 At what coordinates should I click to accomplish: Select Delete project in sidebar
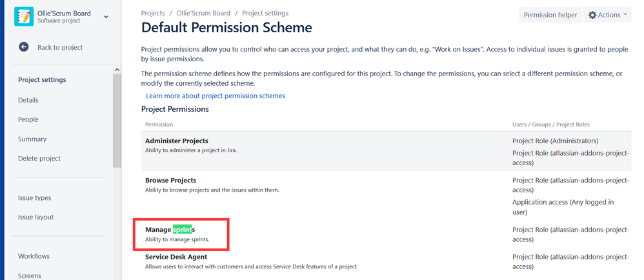(x=39, y=158)
